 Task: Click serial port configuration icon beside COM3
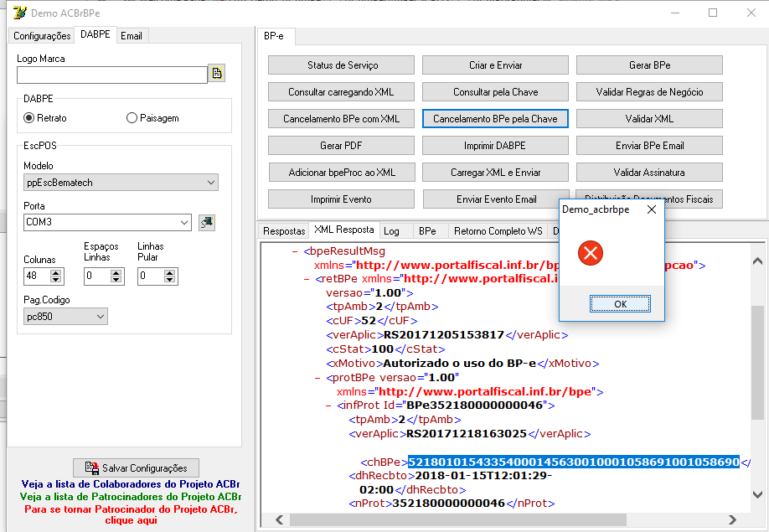tap(206, 222)
